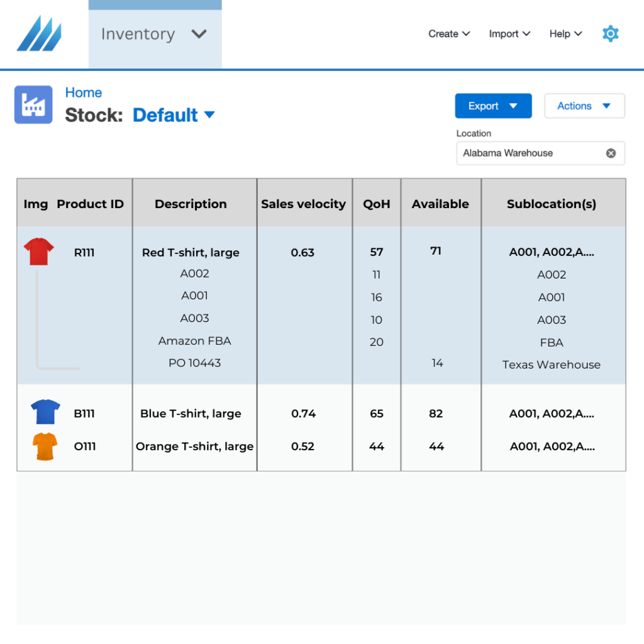The width and height of the screenshot is (644, 644).
Task: Open the settings gear
Action: [609, 34]
